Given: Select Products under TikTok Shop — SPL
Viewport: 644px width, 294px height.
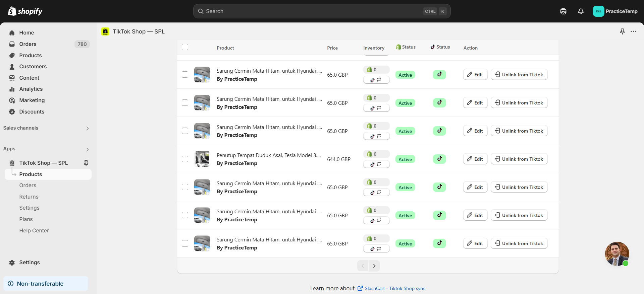Looking at the screenshot, I should 48,174.
